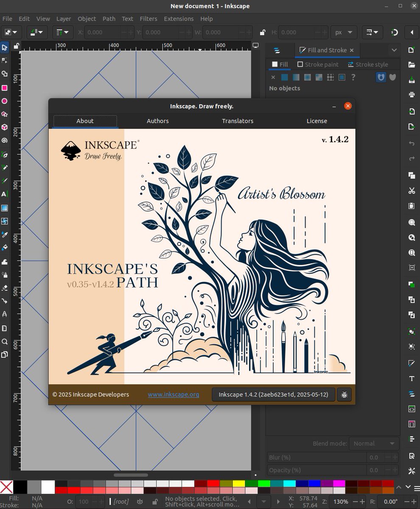The image size is (420, 509).
Task: Enable the even-odd fill rule
Action: click(381, 77)
